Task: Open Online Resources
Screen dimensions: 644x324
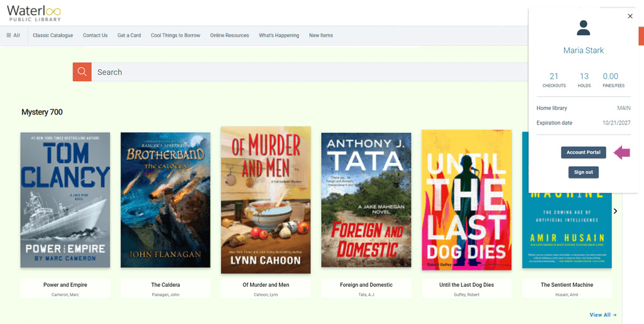Action: coord(229,35)
